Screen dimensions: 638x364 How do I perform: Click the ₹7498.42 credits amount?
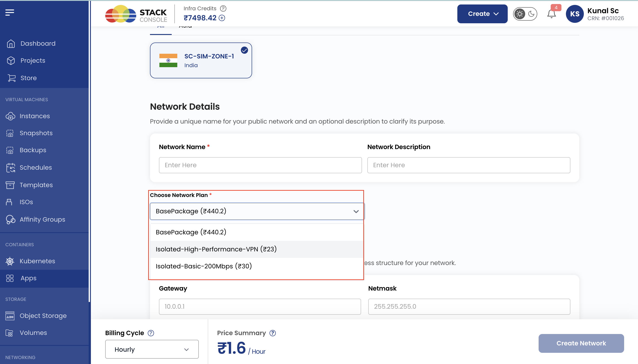(200, 18)
